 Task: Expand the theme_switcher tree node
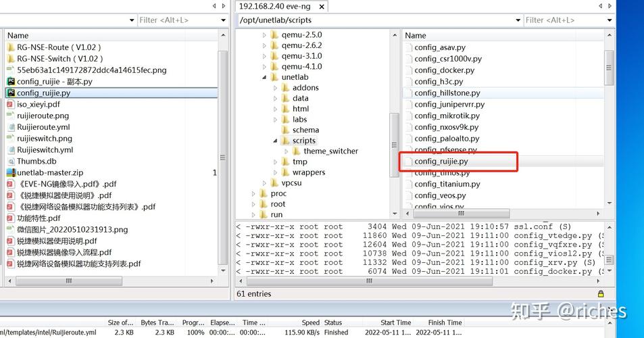(x=287, y=151)
